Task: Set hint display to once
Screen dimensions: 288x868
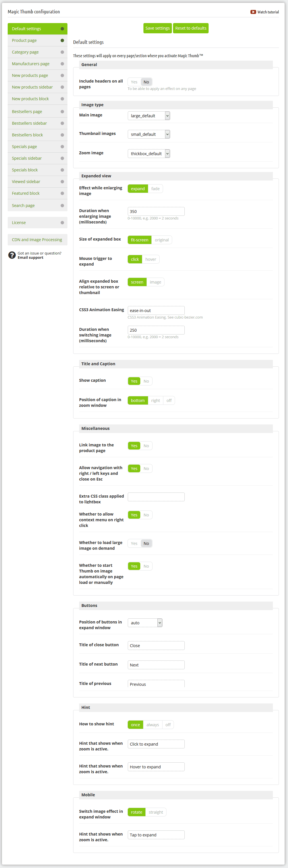Action: (x=135, y=725)
